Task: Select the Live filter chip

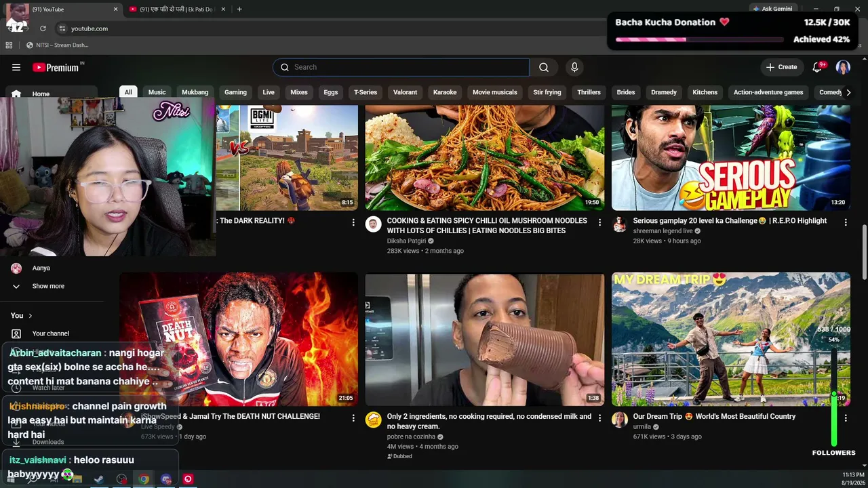Action: (x=269, y=92)
